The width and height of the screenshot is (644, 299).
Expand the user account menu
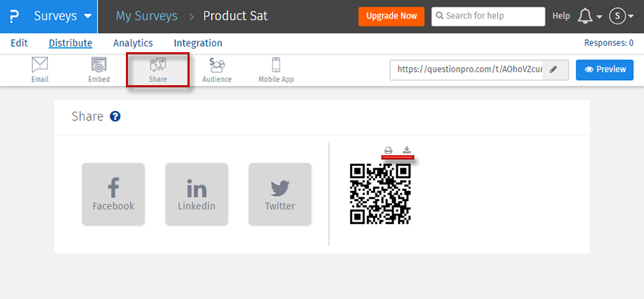[x=620, y=16]
